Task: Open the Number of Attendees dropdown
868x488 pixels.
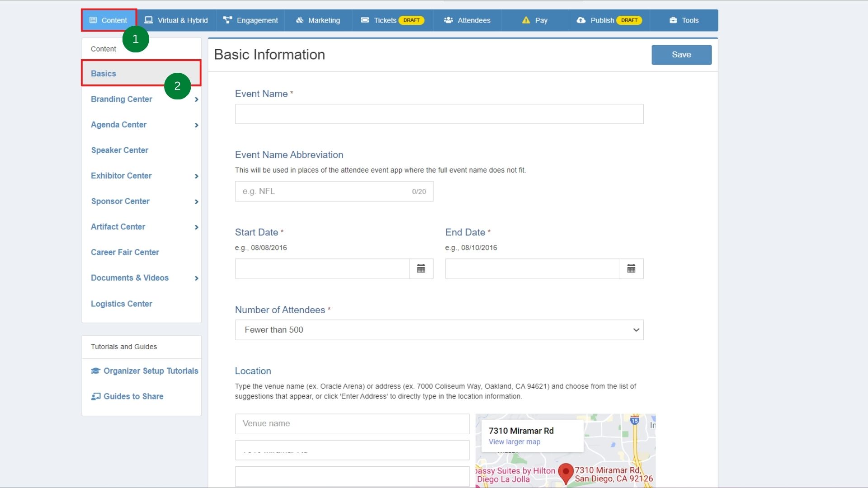Action: point(439,330)
